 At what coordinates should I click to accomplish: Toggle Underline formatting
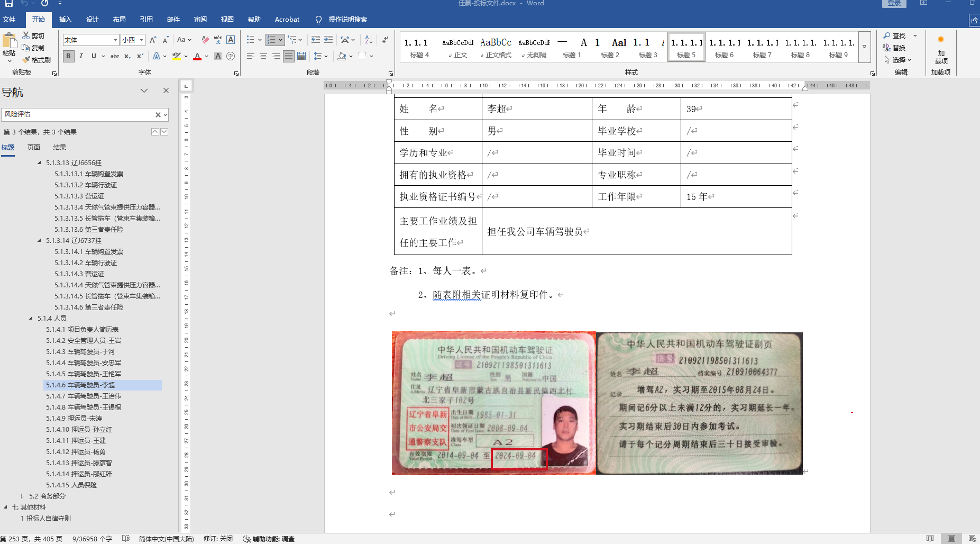click(x=94, y=56)
